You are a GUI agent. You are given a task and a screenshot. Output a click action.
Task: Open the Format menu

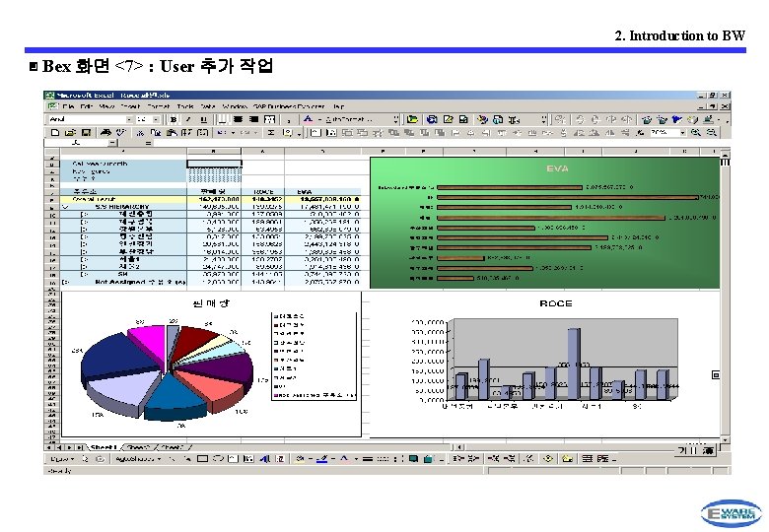(158, 106)
